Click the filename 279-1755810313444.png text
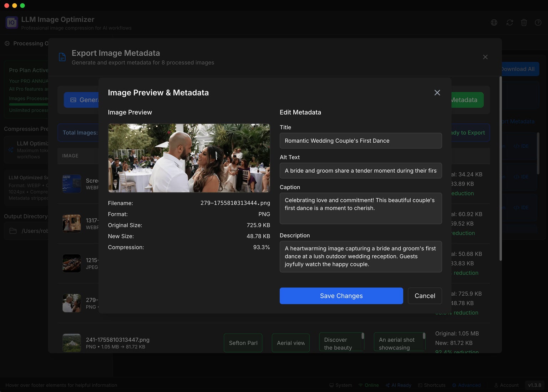548x392 pixels. [235, 203]
